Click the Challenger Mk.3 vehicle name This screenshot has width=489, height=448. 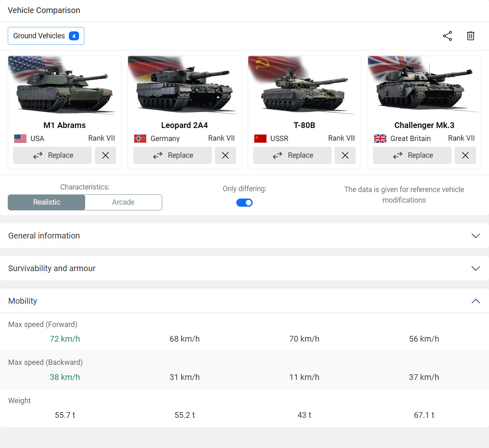(x=424, y=125)
